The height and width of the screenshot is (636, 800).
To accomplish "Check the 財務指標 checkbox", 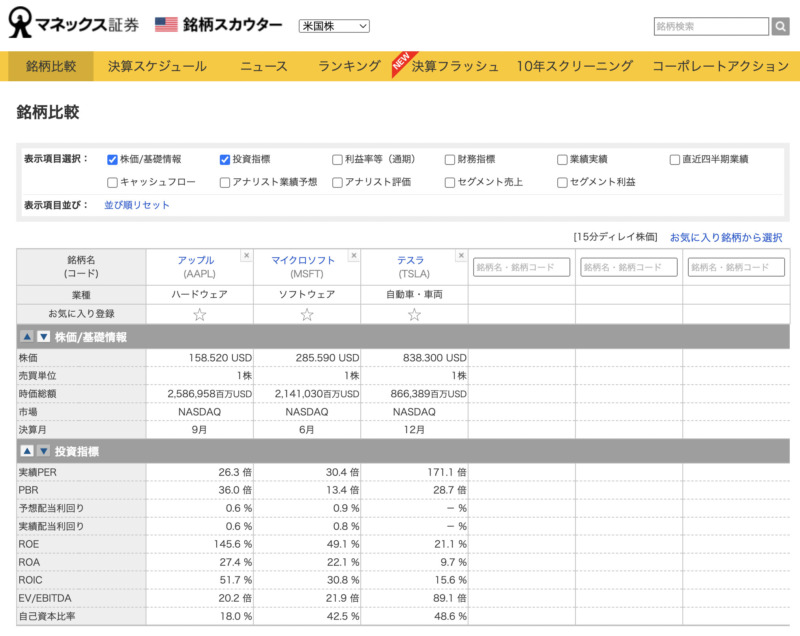I will click(449, 160).
